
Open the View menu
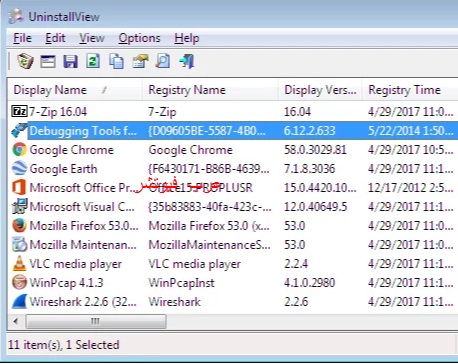(x=92, y=38)
